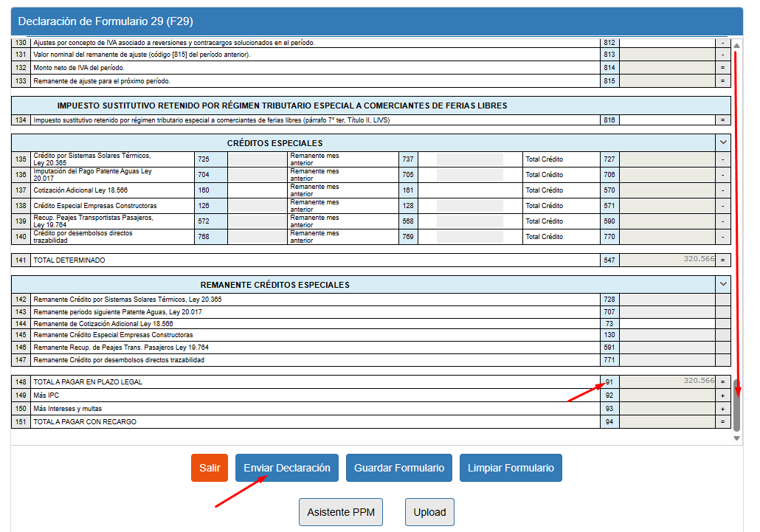
Task: Focus the code 704 Patente Aguas field
Action: coord(258,174)
